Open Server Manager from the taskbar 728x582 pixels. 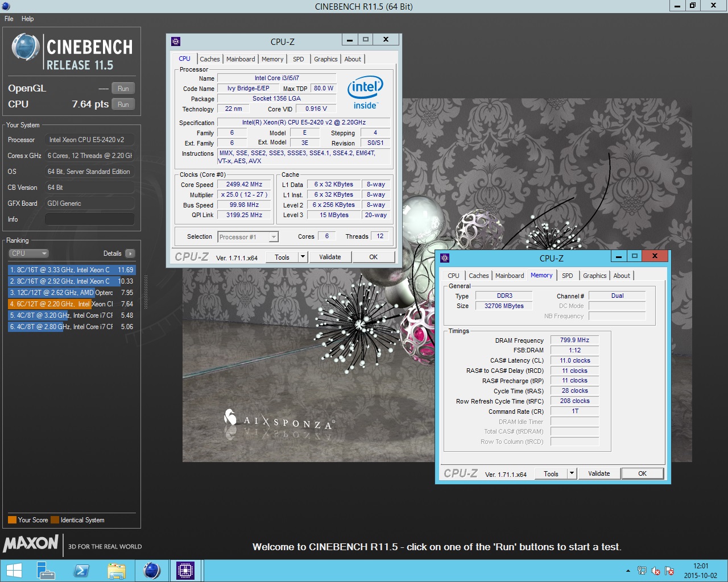[x=45, y=571]
